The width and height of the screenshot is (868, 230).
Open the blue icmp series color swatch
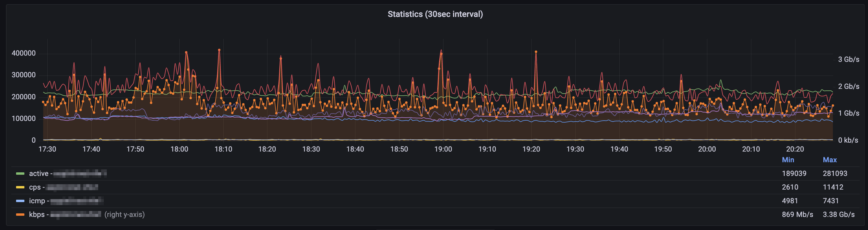pos(20,201)
